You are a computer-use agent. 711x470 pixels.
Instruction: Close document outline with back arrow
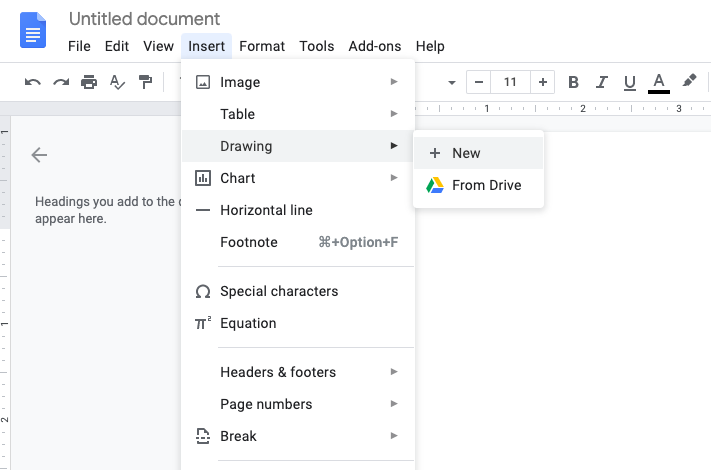pyautogui.click(x=39, y=154)
